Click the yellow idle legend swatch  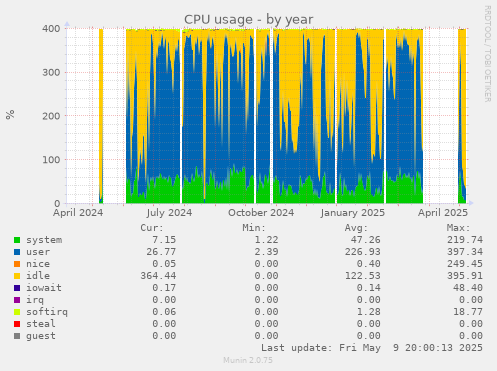click(x=17, y=276)
